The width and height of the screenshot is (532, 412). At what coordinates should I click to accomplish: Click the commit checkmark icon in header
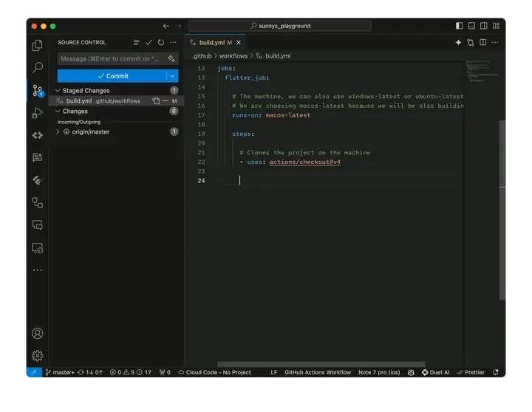[149, 42]
